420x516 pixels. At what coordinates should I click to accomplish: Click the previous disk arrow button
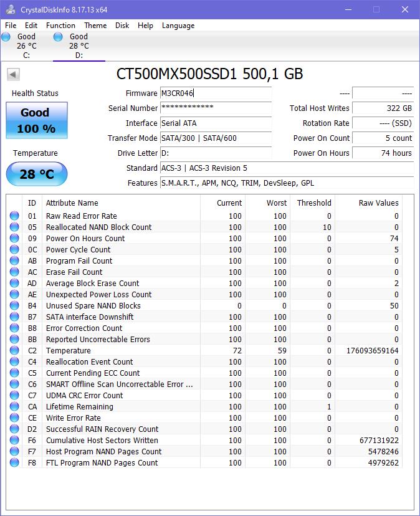14,74
